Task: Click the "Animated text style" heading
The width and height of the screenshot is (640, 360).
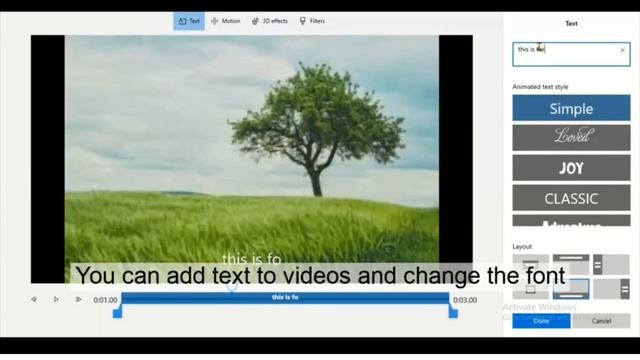Action: (x=540, y=87)
